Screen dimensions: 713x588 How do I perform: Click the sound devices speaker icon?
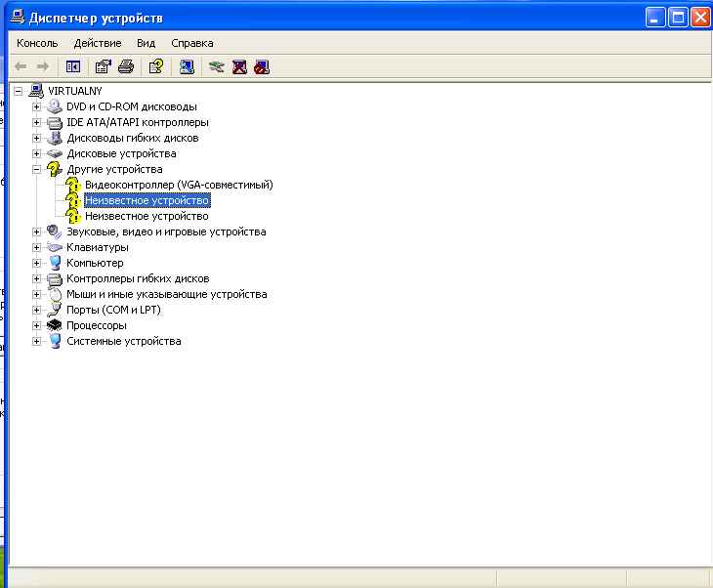(55, 231)
